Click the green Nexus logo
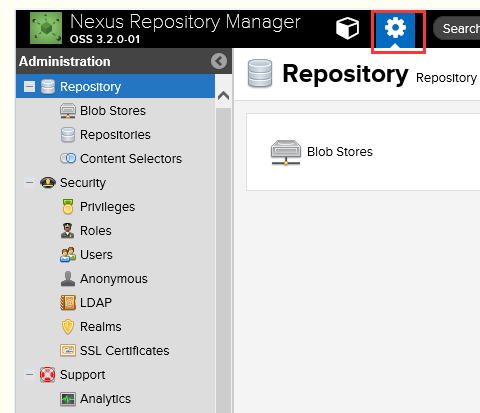 (x=46, y=28)
